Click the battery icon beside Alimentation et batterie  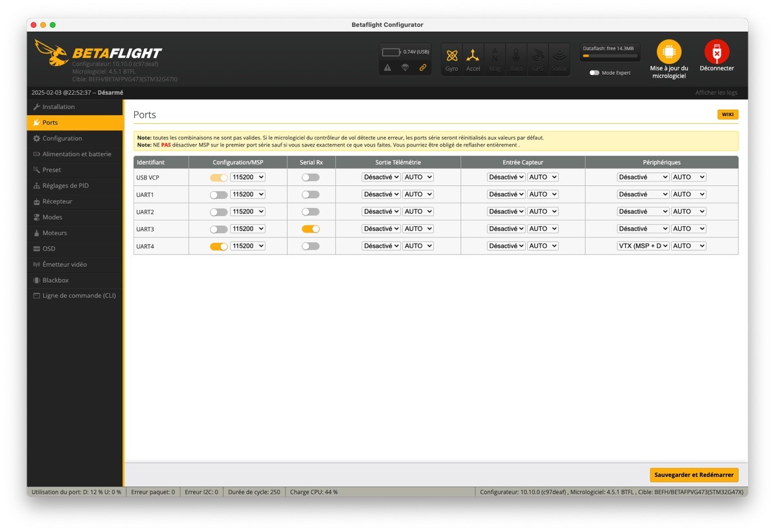[x=37, y=154]
